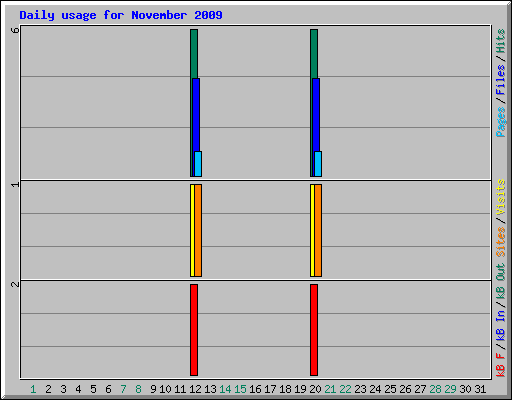Click day label '9' on the x-axis

(153, 389)
